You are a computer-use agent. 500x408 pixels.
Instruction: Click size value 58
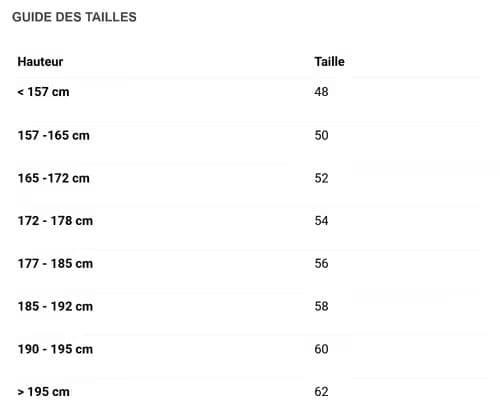point(321,306)
